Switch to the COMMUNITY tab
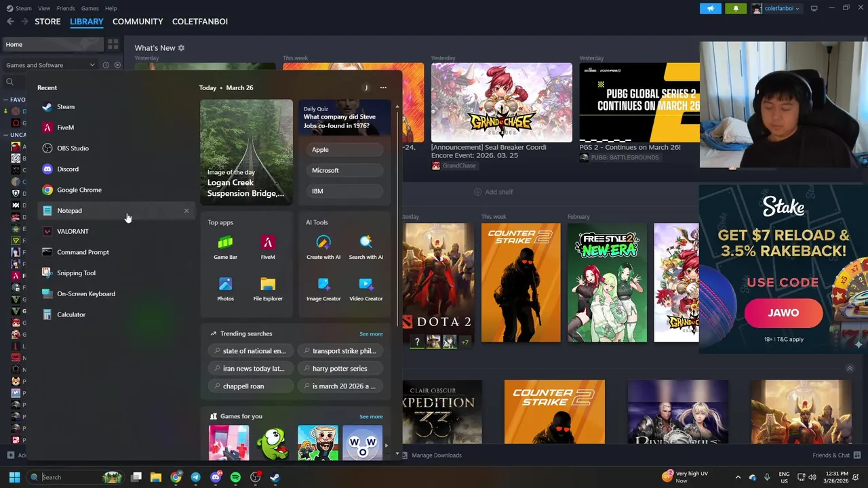 138,22
